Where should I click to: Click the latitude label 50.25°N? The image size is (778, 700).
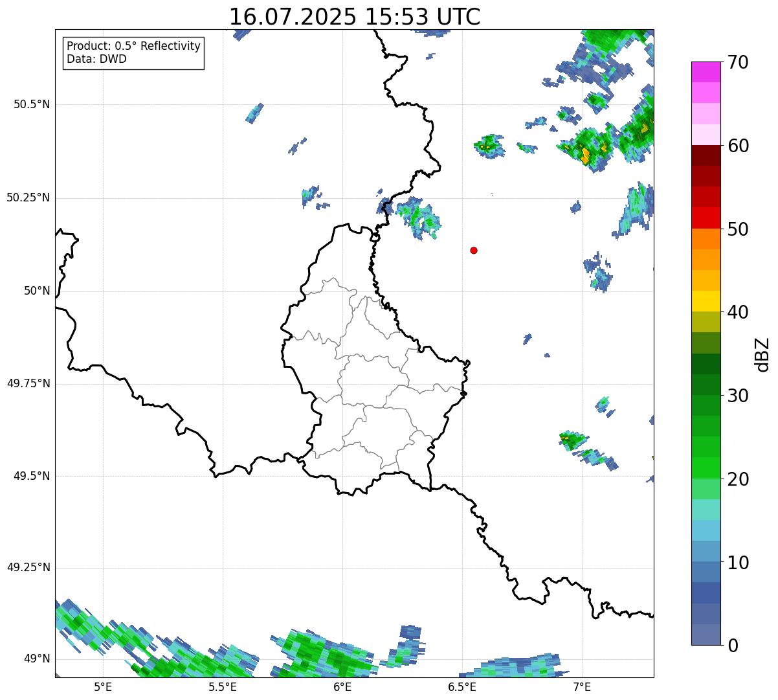[28, 198]
